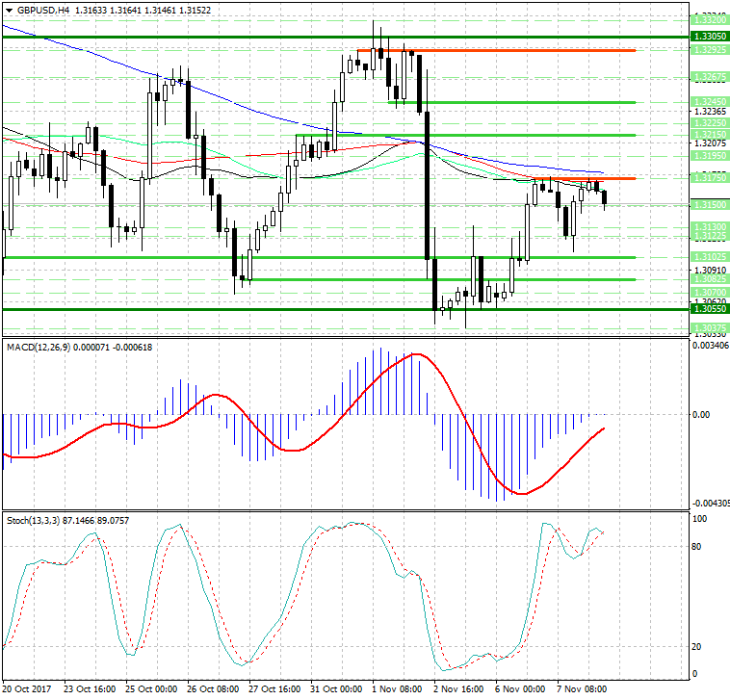
Task: Select the 1.30550 dark green price label
Action: [x=709, y=309]
